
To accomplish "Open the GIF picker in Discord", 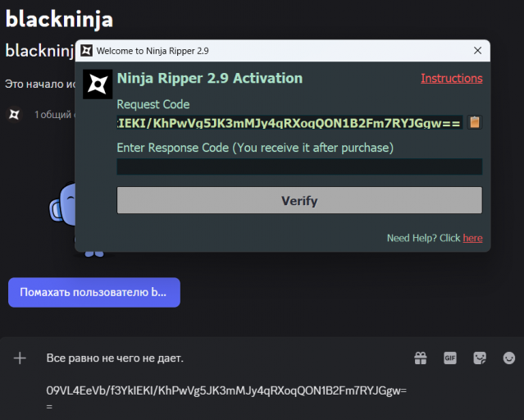I will (450, 358).
